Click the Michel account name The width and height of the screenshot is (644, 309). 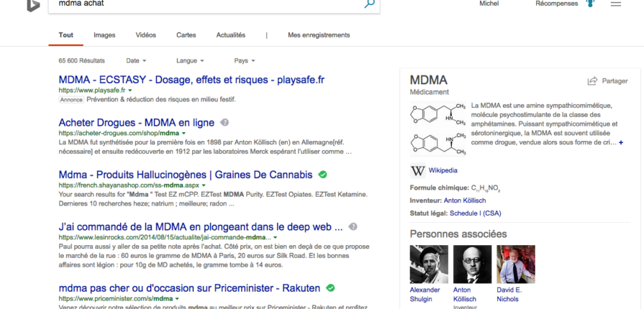pyautogui.click(x=489, y=4)
